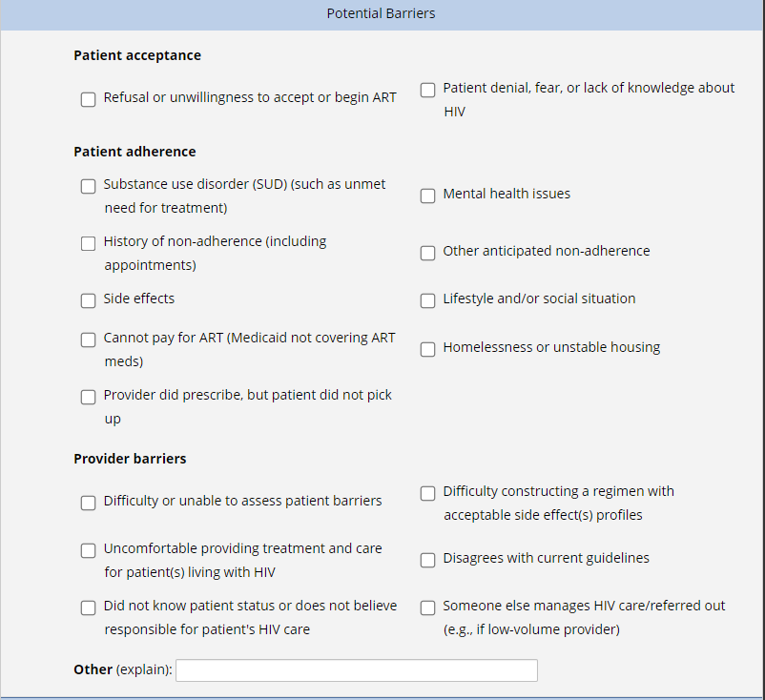765x700 pixels.
Task: Click the Potential Barriers header bar
Action: click(x=382, y=14)
